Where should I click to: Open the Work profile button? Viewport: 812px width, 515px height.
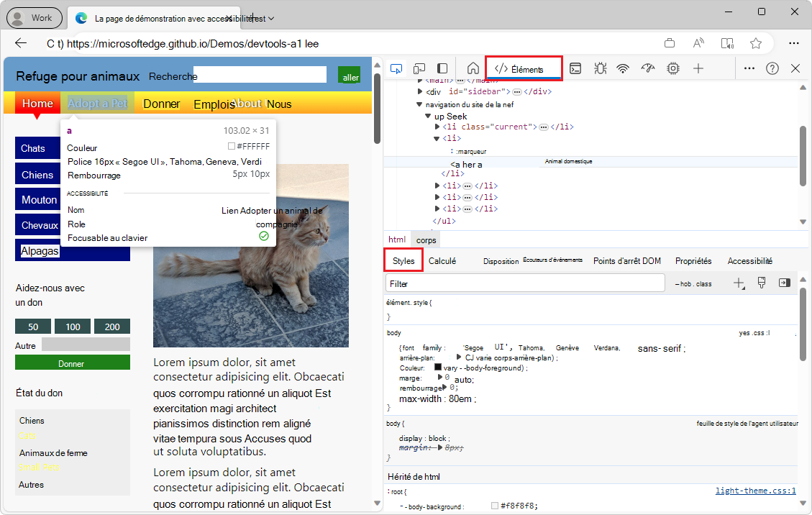coord(35,18)
